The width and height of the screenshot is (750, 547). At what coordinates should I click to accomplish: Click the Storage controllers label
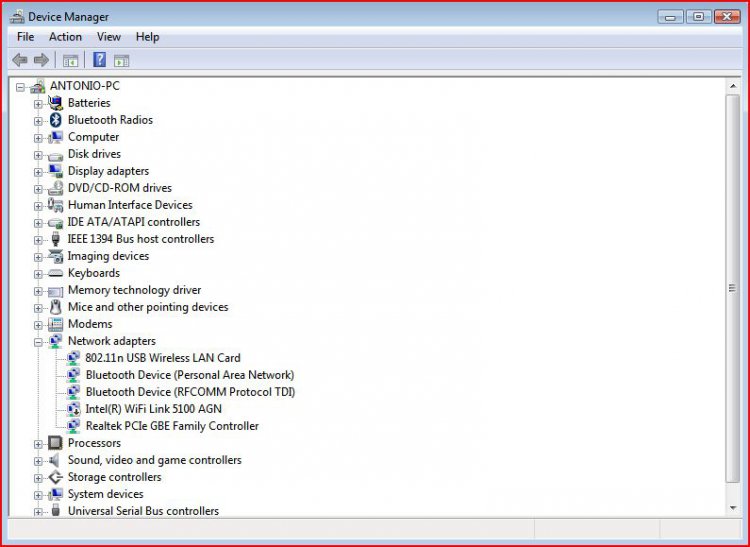pos(114,477)
